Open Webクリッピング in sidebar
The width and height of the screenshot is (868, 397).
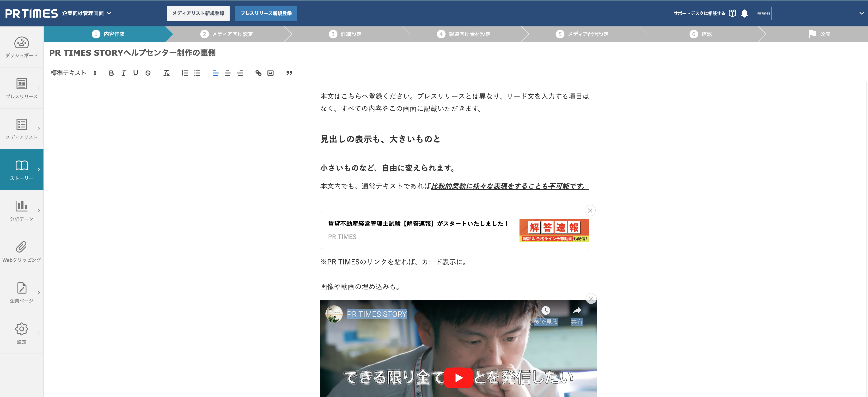[22, 252]
